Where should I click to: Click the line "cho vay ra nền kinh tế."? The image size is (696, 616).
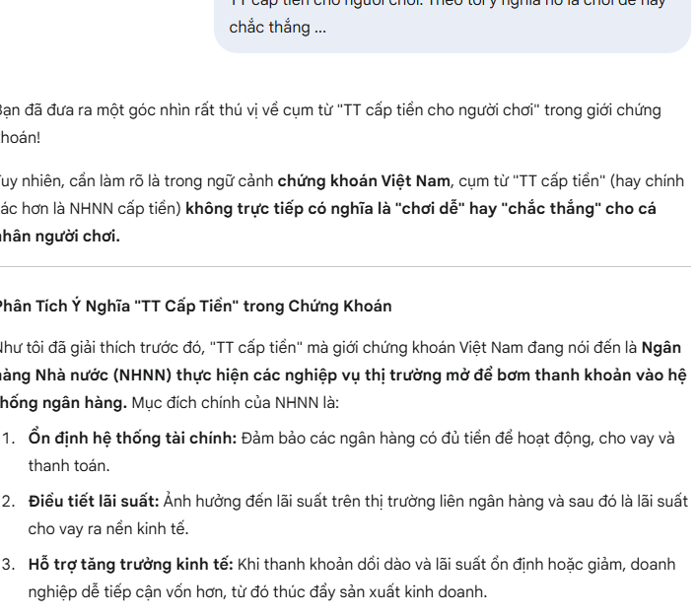click(x=108, y=529)
